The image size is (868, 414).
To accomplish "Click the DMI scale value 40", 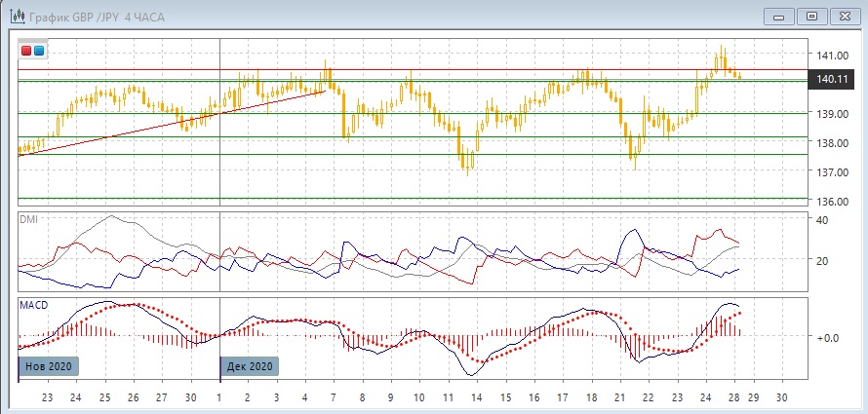I will 821,220.
